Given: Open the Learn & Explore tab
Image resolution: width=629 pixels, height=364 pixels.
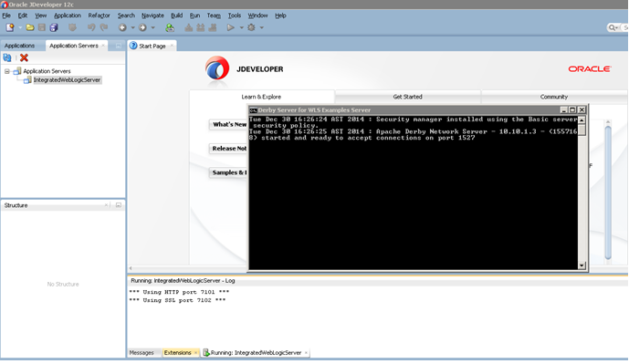Looking at the screenshot, I should click(261, 97).
